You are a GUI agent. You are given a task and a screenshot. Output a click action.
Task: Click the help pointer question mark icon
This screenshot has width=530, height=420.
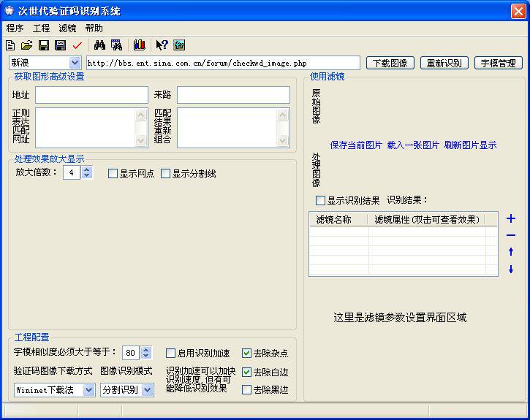[162, 45]
